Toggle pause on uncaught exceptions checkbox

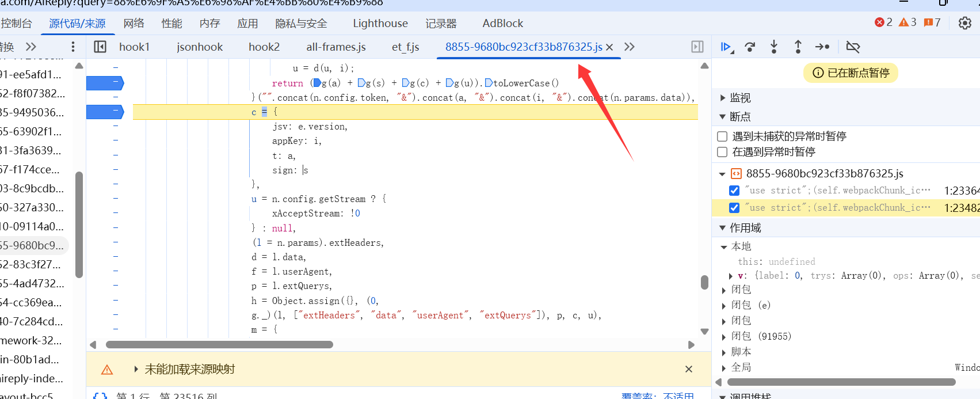[722, 136]
